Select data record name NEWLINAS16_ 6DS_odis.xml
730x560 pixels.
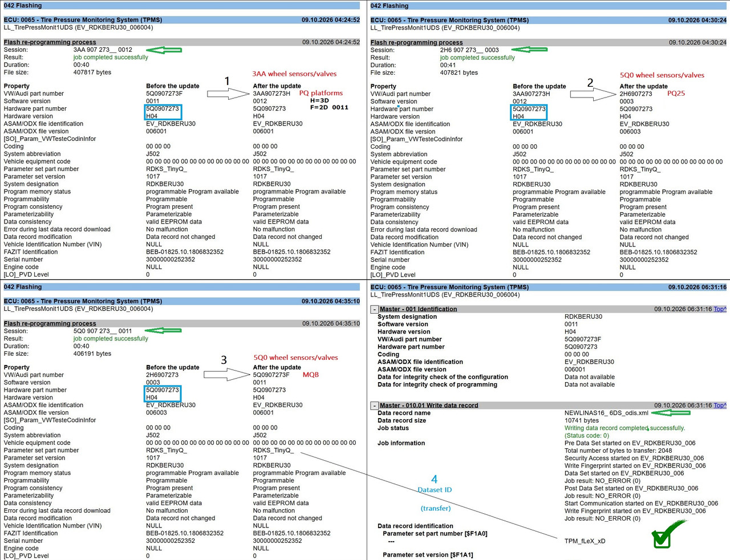click(x=606, y=413)
